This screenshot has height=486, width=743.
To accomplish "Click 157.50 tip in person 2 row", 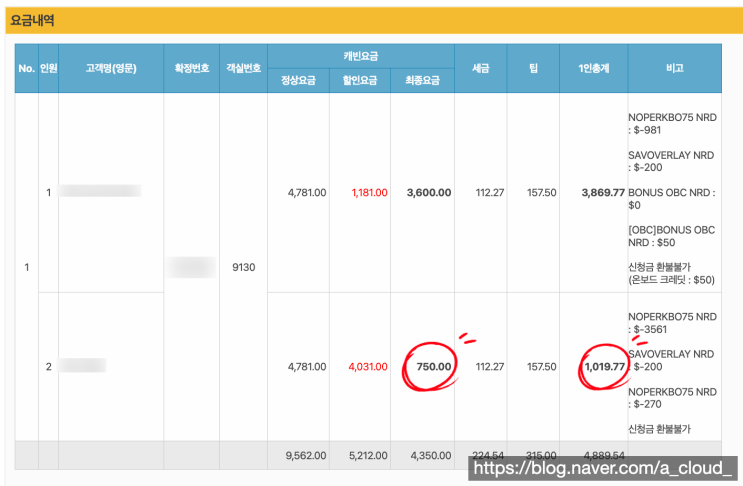I will (x=542, y=367).
